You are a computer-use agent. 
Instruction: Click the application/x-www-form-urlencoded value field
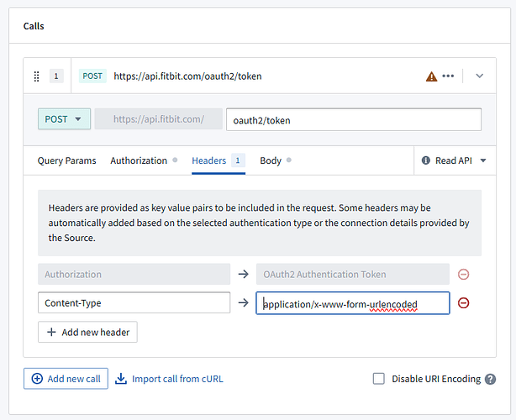[353, 302]
